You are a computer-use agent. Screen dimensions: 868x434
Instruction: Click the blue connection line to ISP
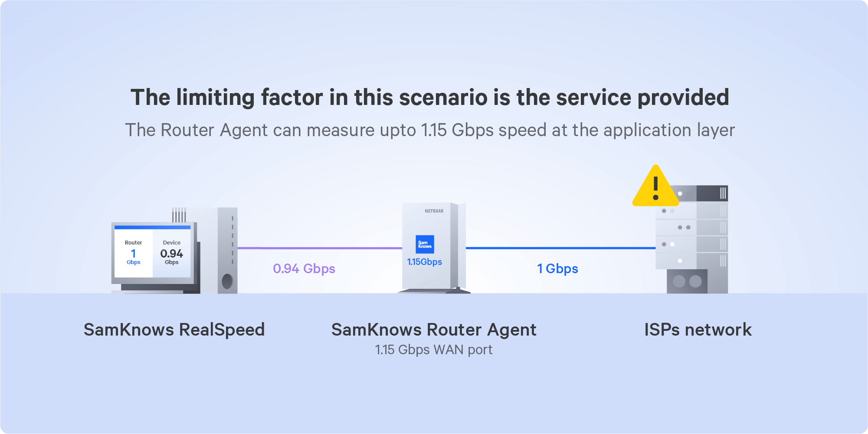pos(560,248)
